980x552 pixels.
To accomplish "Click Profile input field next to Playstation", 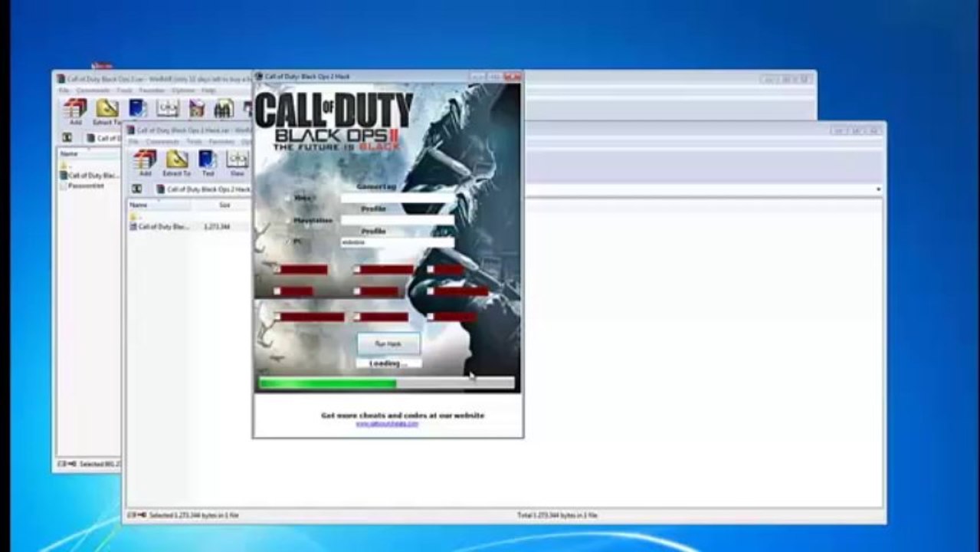I will click(397, 220).
